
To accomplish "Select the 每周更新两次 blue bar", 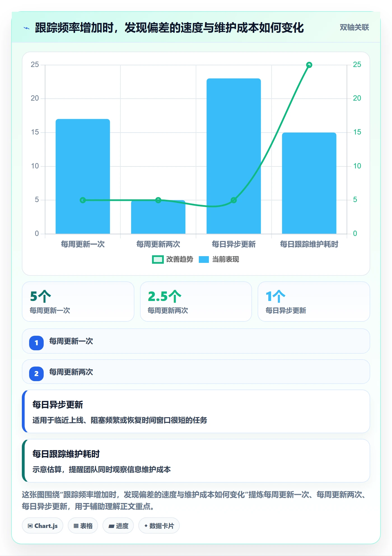I will (x=158, y=217).
